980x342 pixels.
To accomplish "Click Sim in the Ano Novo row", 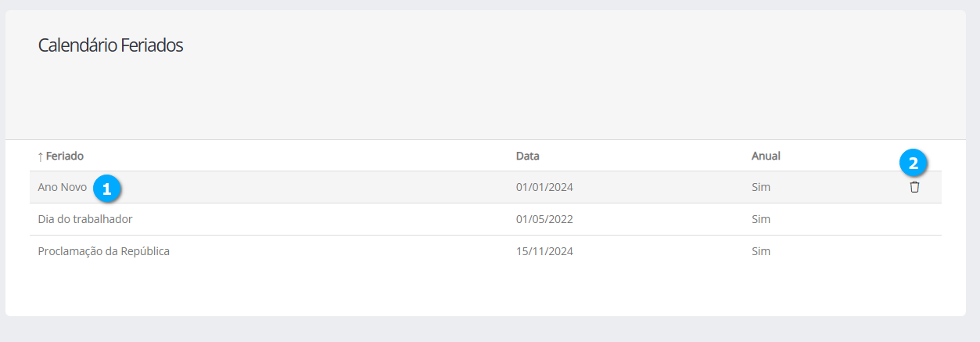I will [x=761, y=187].
